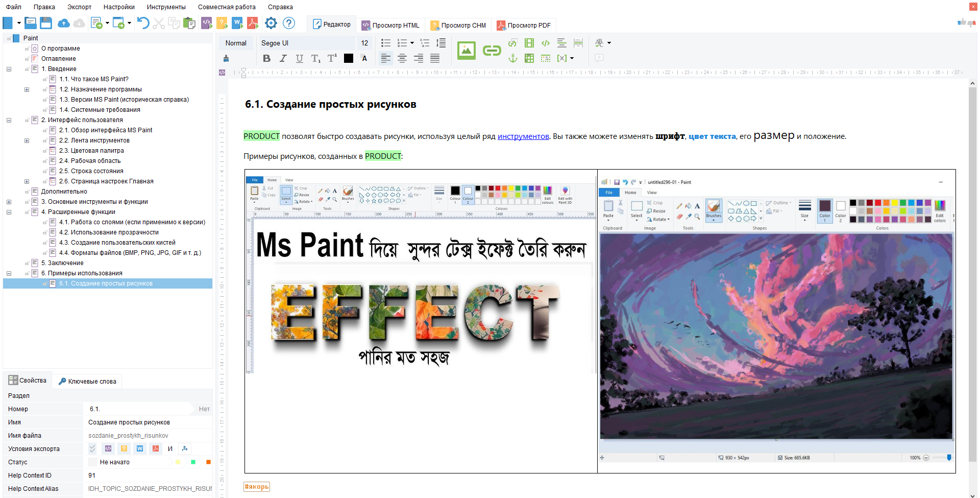This screenshot has width=980, height=498.
Task: Insert HTML code icon in editor toolbar
Action: pos(546,43)
